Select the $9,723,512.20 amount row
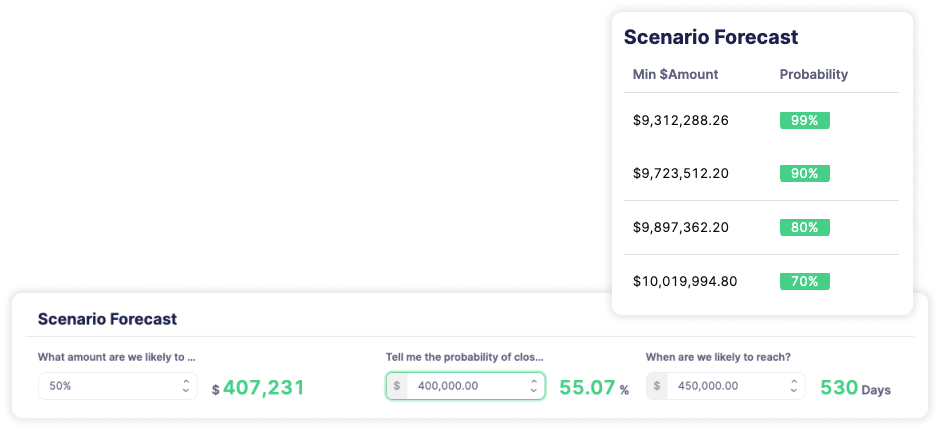The height and width of the screenshot is (430, 940). [761, 174]
